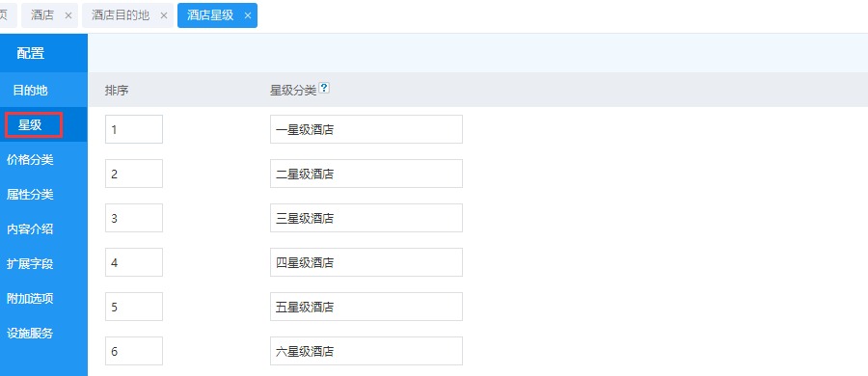Screen dimensions: 868x376
Task: Focus the 三星级酒店 name field
Action: [x=366, y=218]
